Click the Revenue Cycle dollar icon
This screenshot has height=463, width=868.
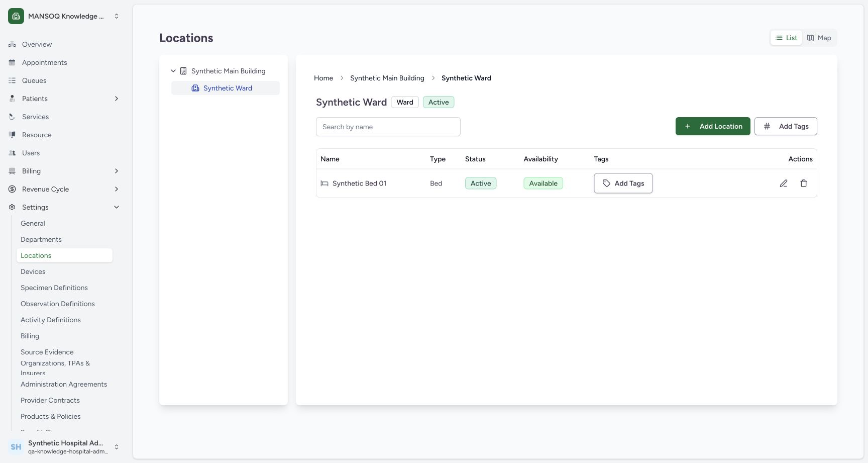coord(12,189)
